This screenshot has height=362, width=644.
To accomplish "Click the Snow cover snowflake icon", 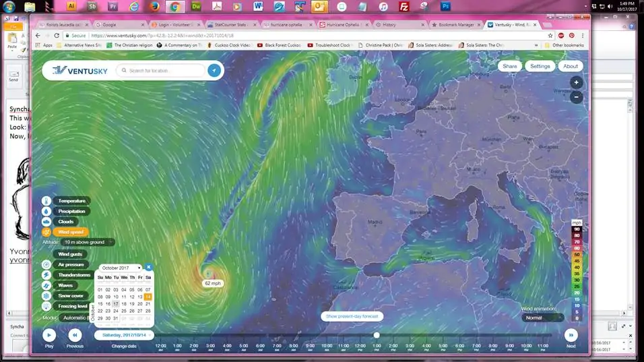I will pos(46,295).
